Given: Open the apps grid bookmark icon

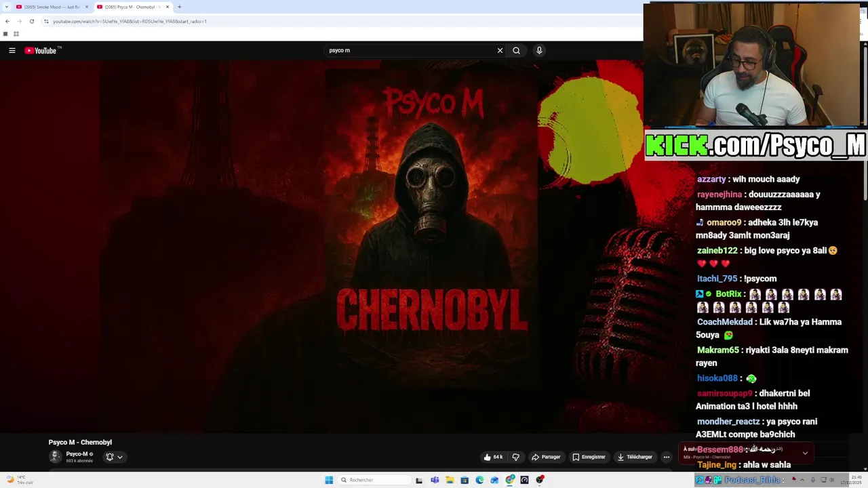Looking at the screenshot, I should (16, 34).
